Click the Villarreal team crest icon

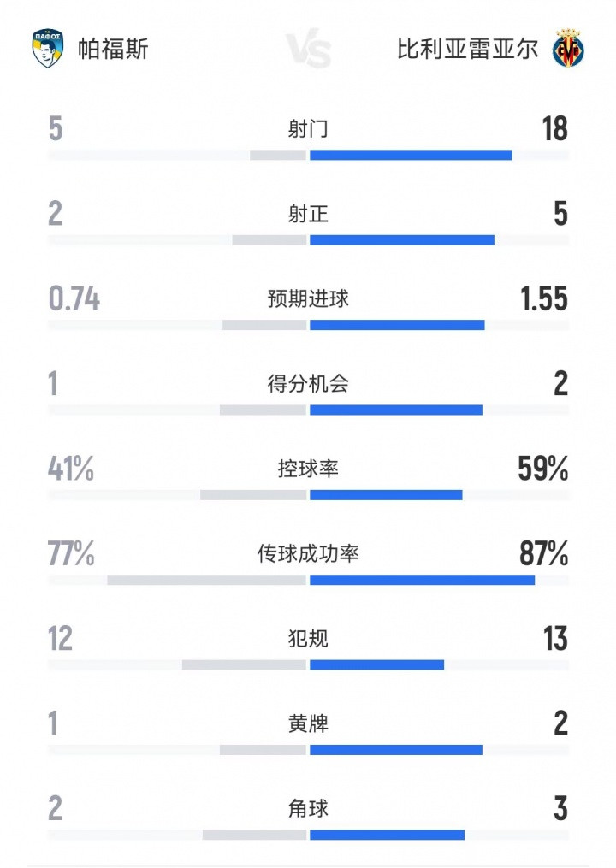[x=568, y=49]
